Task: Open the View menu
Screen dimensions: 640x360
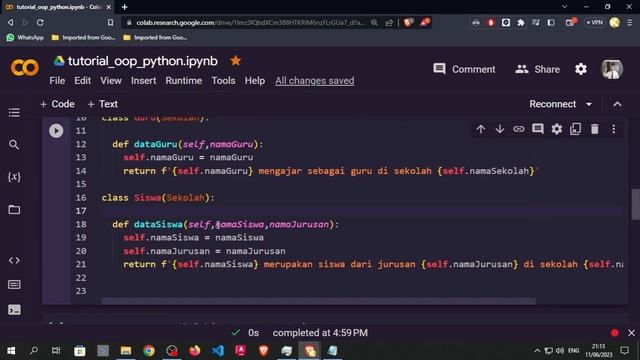Action: coord(111,81)
